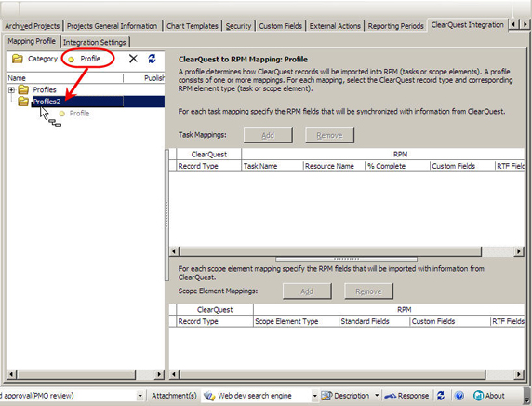532x406 pixels.
Task: Open the Reporting Periods tab
Action: tap(395, 26)
